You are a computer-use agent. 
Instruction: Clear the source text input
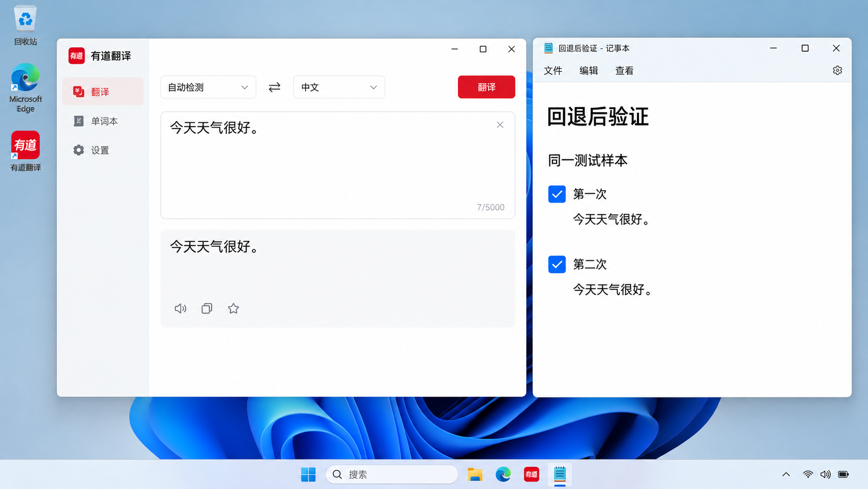tap(500, 125)
